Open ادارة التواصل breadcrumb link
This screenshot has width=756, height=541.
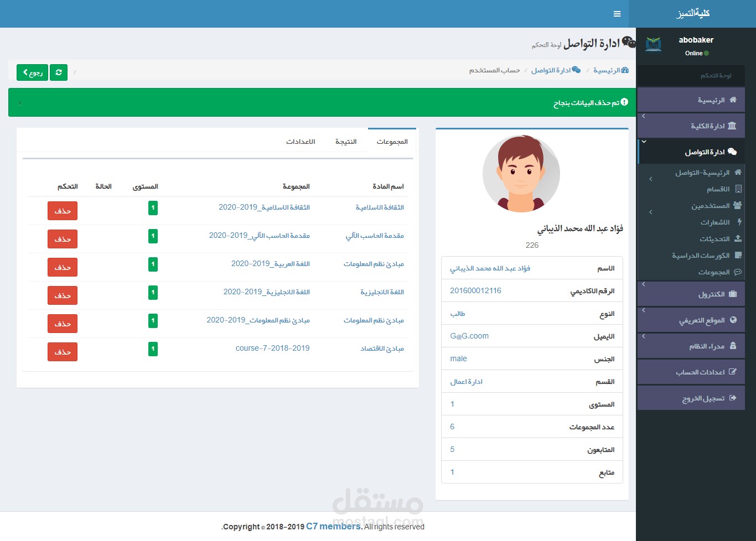click(556, 70)
